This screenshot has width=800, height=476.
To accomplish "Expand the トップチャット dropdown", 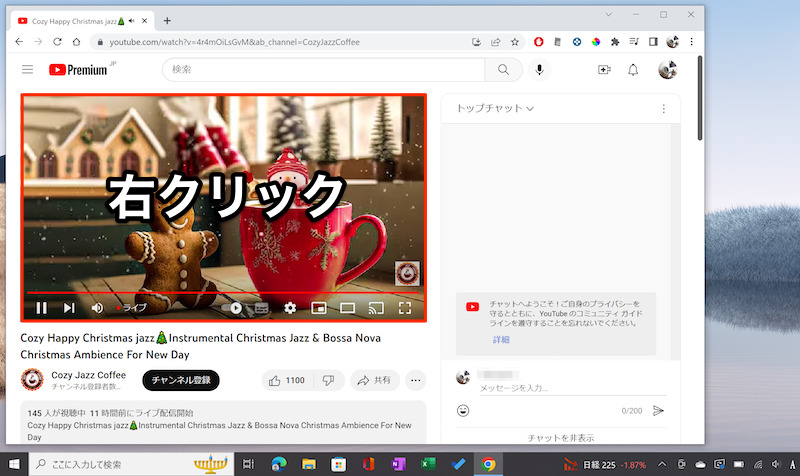I will [495, 108].
